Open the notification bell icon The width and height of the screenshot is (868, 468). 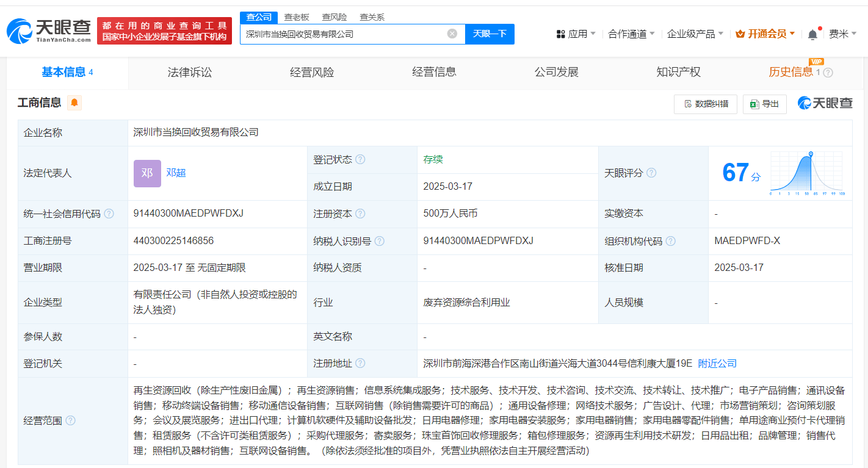click(812, 35)
